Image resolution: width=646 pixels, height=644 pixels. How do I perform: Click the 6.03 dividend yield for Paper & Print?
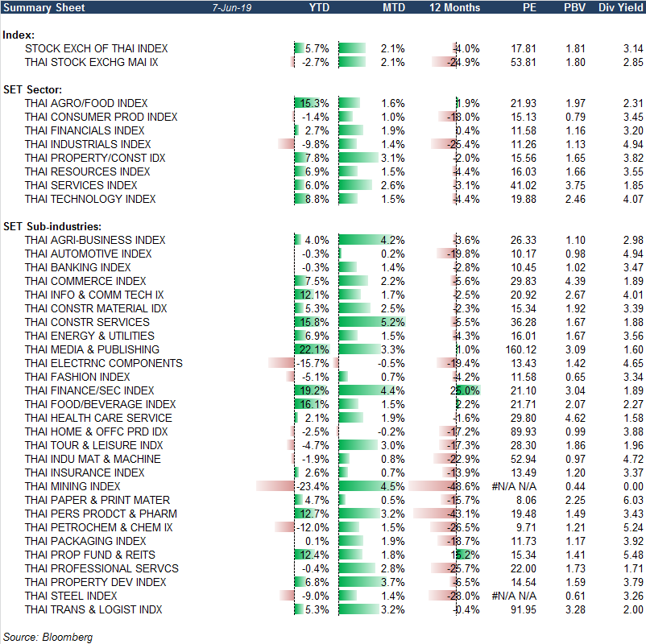click(633, 500)
